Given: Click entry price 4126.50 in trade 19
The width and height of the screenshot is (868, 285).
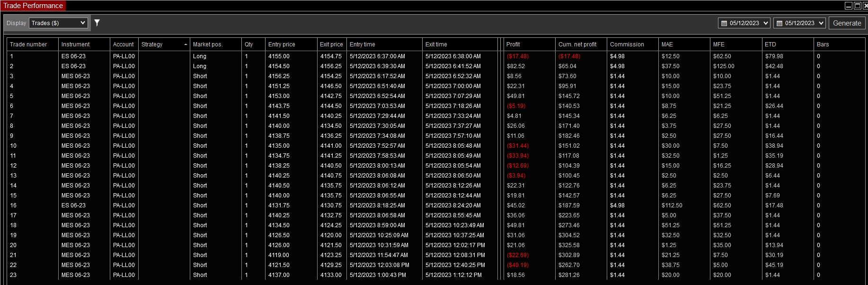Looking at the screenshot, I should (279, 235).
